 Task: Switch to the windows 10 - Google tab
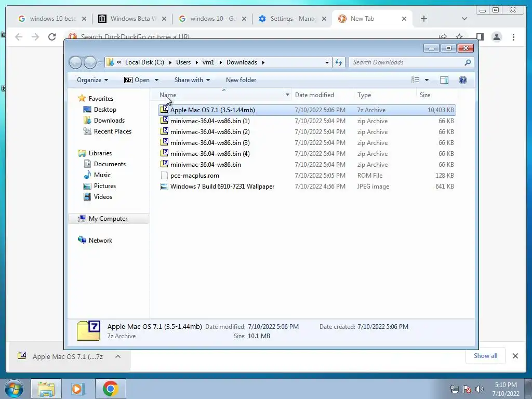(x=212, y=19)
